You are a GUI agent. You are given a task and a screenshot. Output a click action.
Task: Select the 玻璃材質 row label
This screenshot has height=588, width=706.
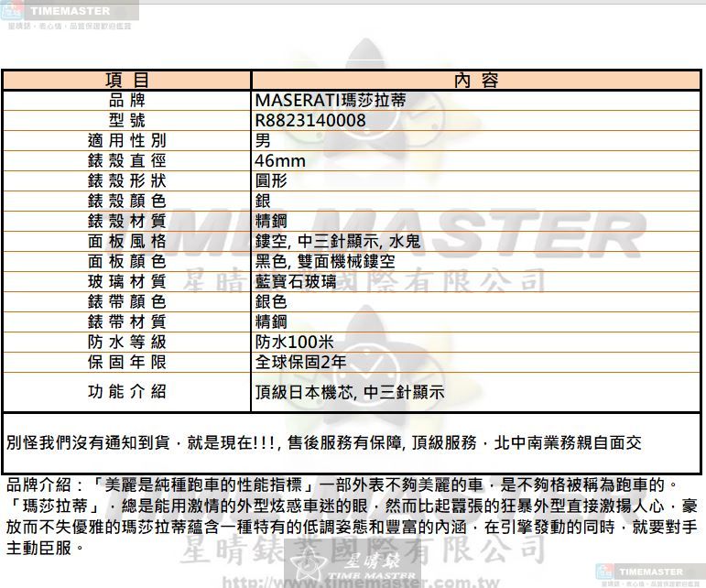[127, 281]
